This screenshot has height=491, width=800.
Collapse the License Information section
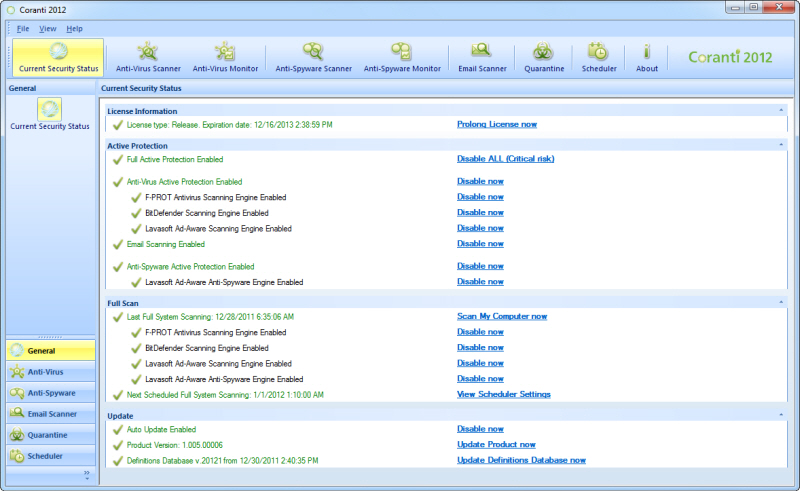[x=781, y=110]
